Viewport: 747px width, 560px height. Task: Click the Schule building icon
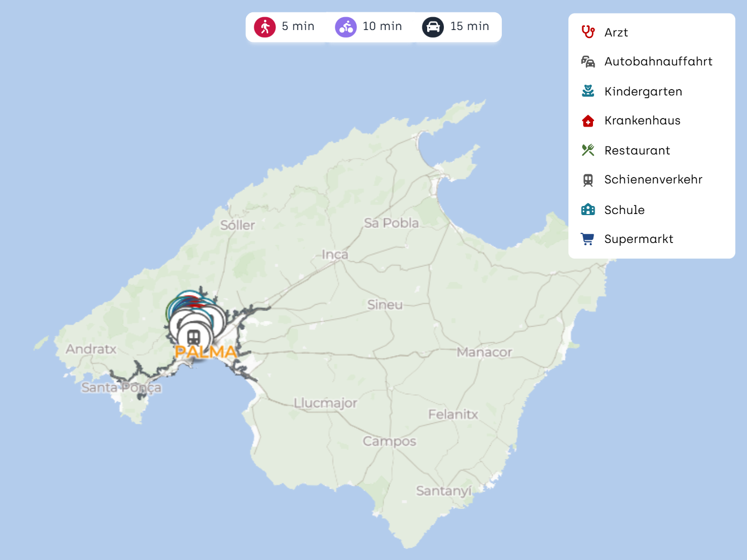click(x=588, y=210)
